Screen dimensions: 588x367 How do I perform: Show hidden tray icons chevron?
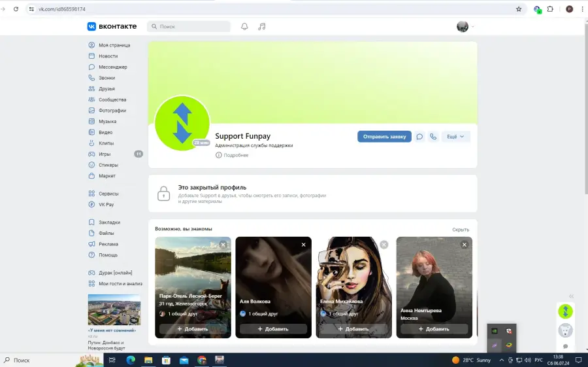[501, 360]
